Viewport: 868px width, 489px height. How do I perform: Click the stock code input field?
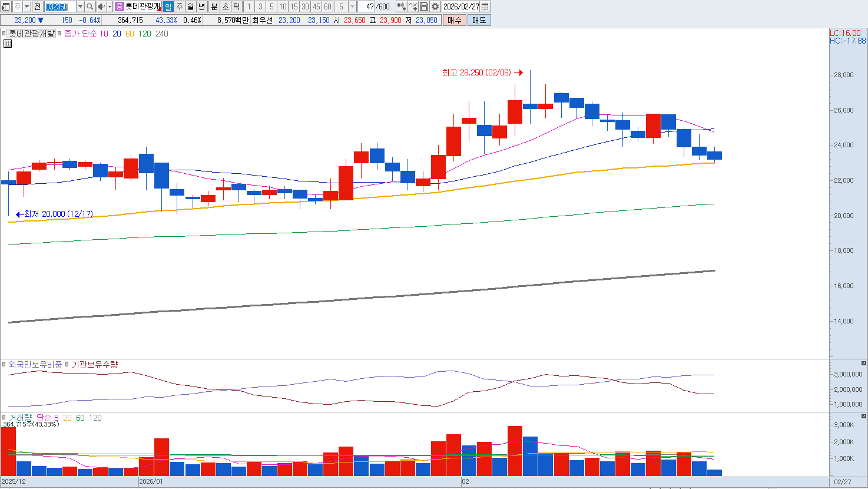click(60, 6)
